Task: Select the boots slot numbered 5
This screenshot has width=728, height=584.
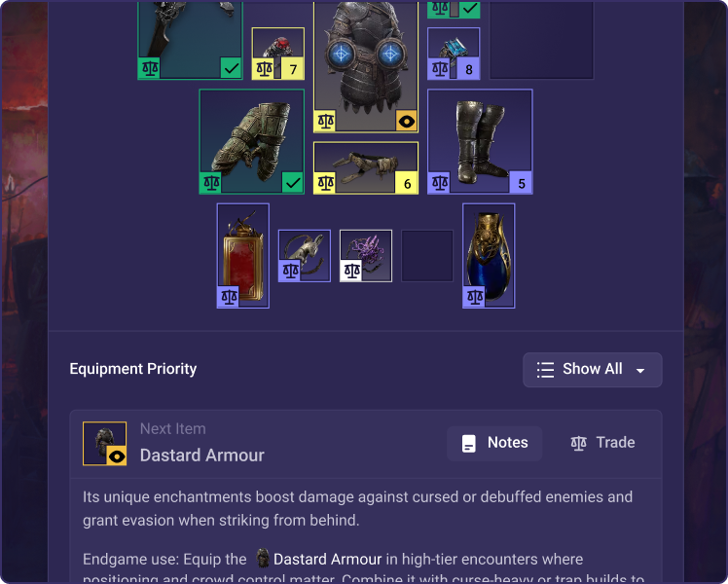Action: pos(480,141)
